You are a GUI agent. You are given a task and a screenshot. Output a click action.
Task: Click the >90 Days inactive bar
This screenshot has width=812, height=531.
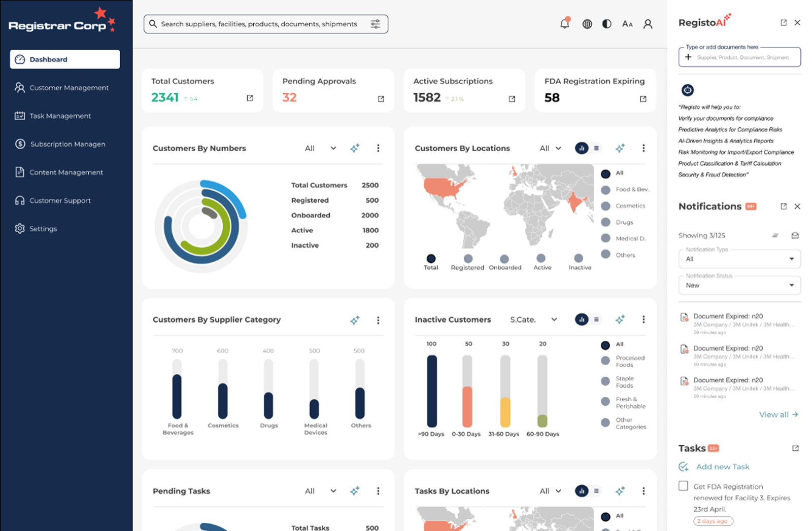(x=432, y=391)
